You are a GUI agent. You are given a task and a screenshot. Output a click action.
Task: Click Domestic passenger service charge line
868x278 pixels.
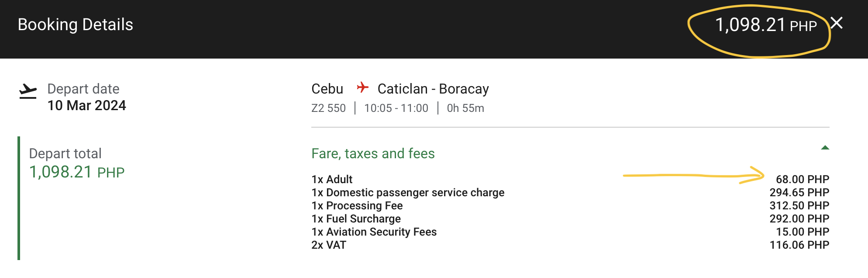[x=408, y=192]
